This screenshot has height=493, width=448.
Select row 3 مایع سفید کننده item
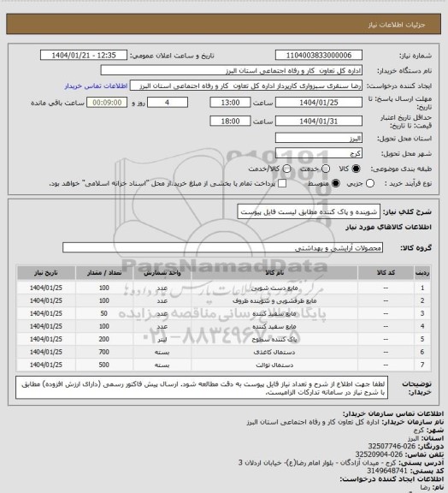274,314
